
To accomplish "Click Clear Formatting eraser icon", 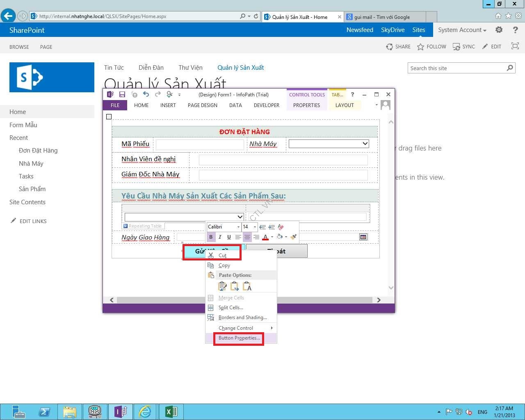I will [x=281, y=227].
